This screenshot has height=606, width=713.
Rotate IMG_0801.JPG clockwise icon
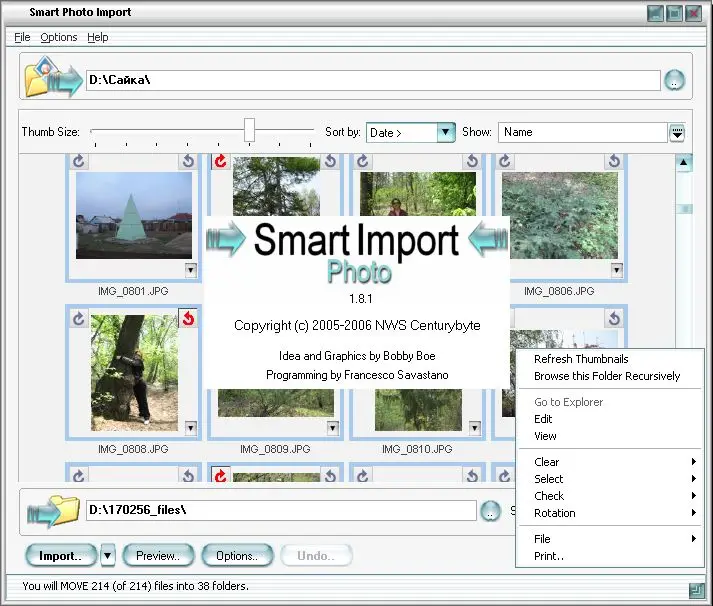coord(79,161)
